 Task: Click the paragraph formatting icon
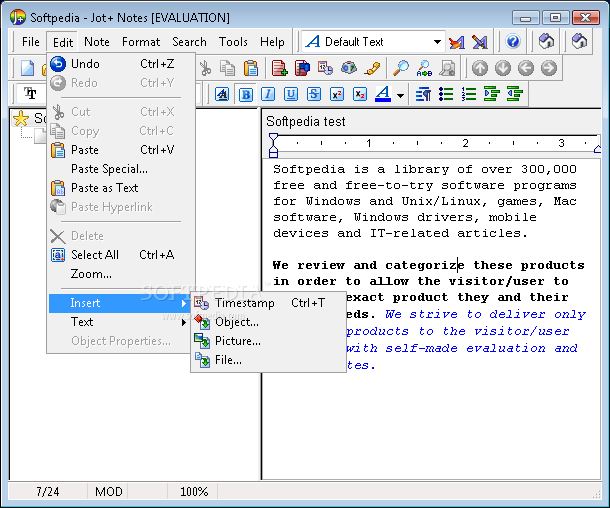[x=423, y=94]
